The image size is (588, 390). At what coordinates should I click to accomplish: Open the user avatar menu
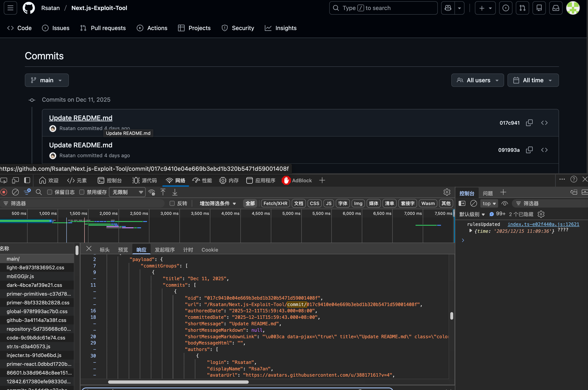573,8
